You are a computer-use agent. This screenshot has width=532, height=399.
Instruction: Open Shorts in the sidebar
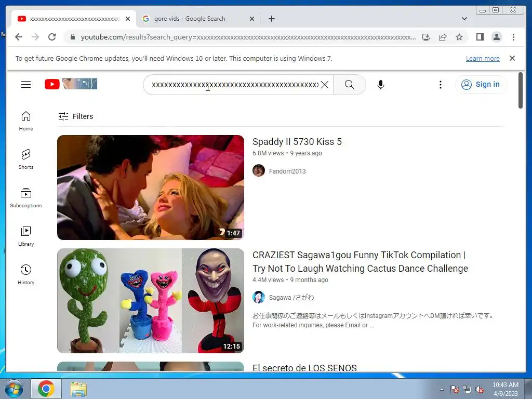coord(26,159)
